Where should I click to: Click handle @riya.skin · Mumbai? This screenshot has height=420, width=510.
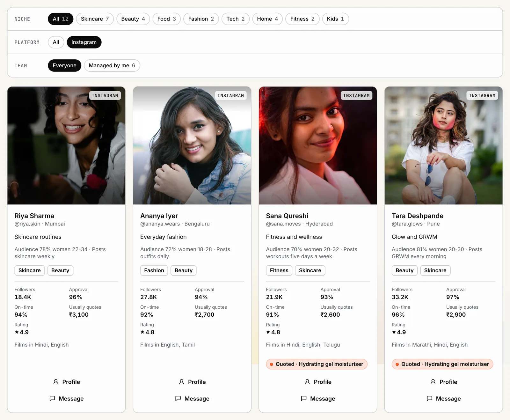(x=40, y=224)
